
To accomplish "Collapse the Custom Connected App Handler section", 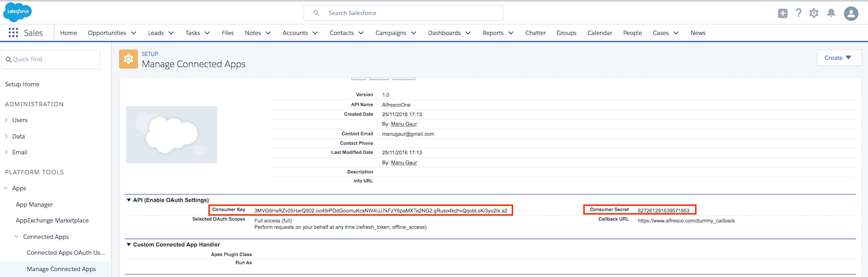I will [129, 244].
